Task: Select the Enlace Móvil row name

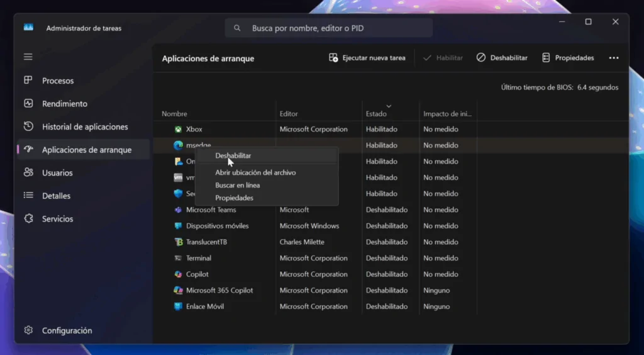Action: (205, 306)
